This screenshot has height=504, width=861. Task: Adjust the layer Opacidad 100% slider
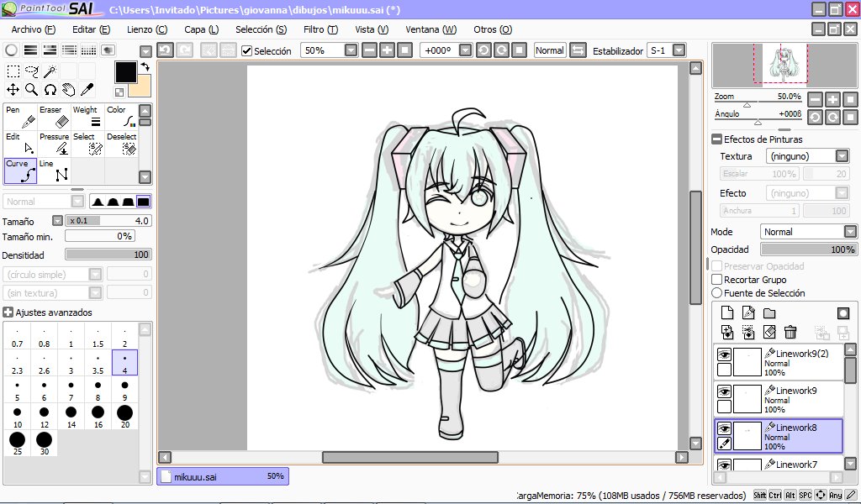[808, 249]
